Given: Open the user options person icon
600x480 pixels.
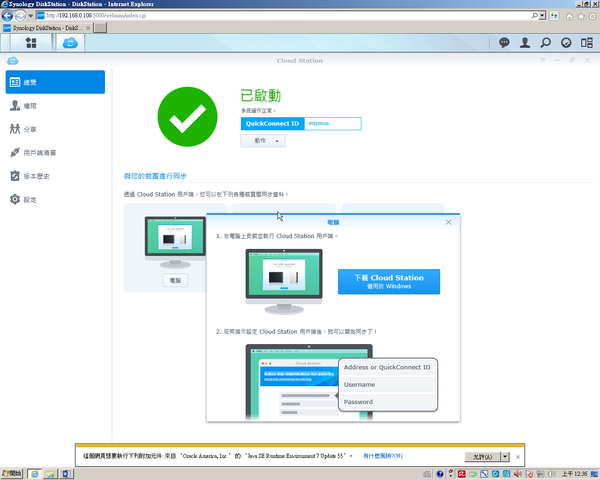Looking at the screenshot, I should click(x=525, y=42).
